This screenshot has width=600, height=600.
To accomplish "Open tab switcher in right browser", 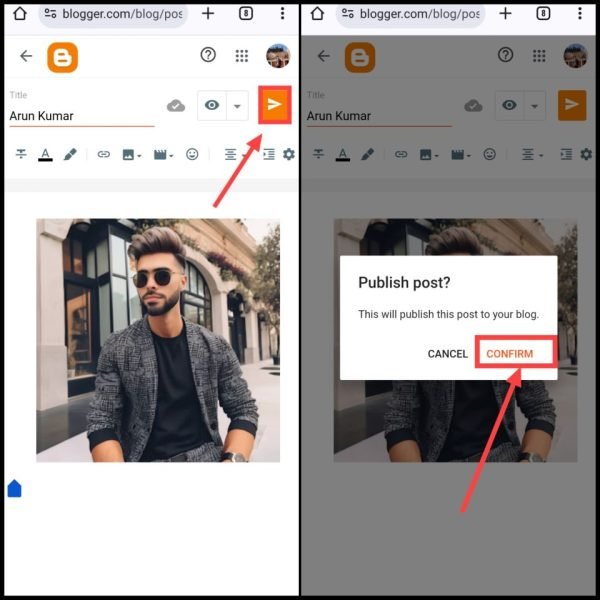I will pos(543,14).
